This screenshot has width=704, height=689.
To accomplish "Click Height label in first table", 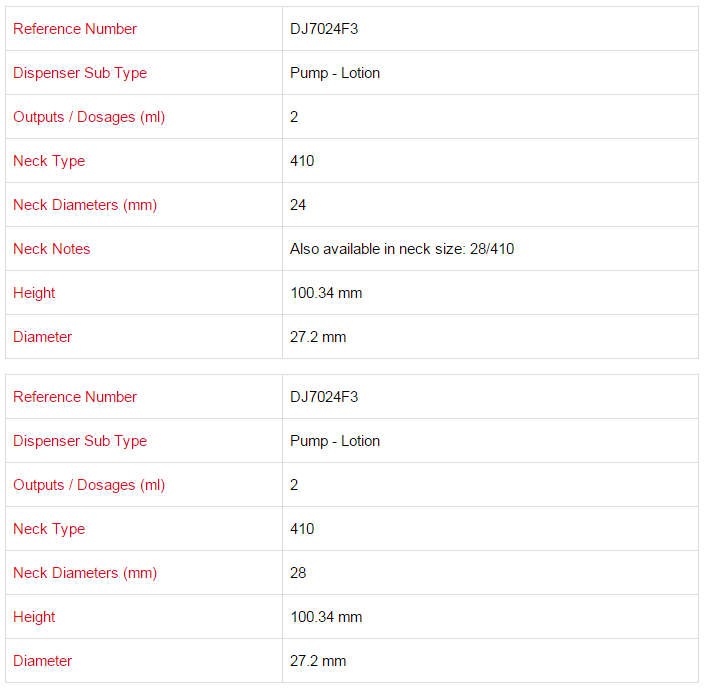I will [x=34, y=293].
